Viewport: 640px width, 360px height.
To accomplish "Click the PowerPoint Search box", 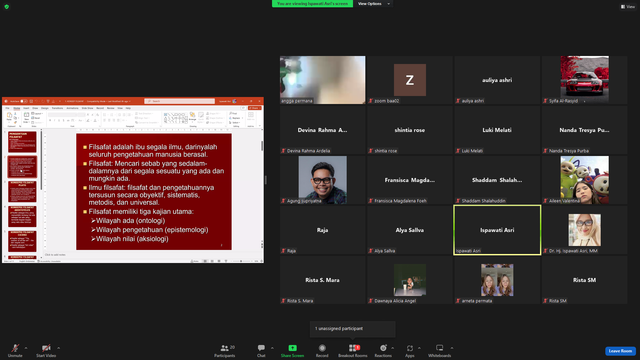I will point(180,101).
